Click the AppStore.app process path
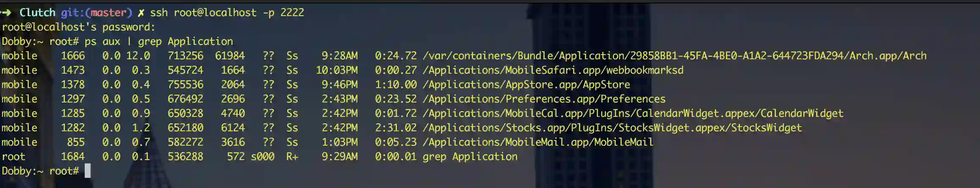Screen dimensions: 980x188 click(x=526, y=85)
